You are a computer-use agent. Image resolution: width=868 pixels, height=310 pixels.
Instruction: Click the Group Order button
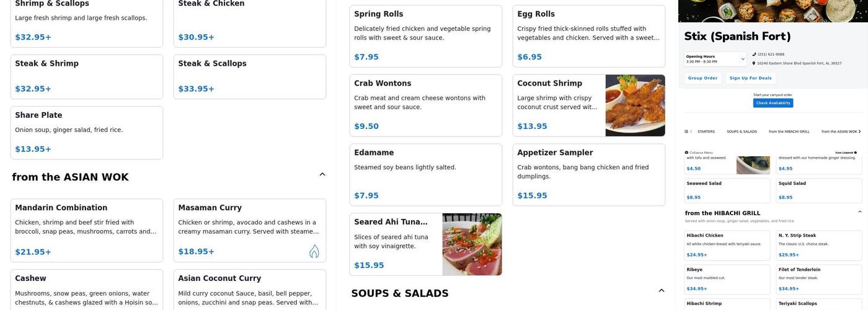(x=702, y=78)
